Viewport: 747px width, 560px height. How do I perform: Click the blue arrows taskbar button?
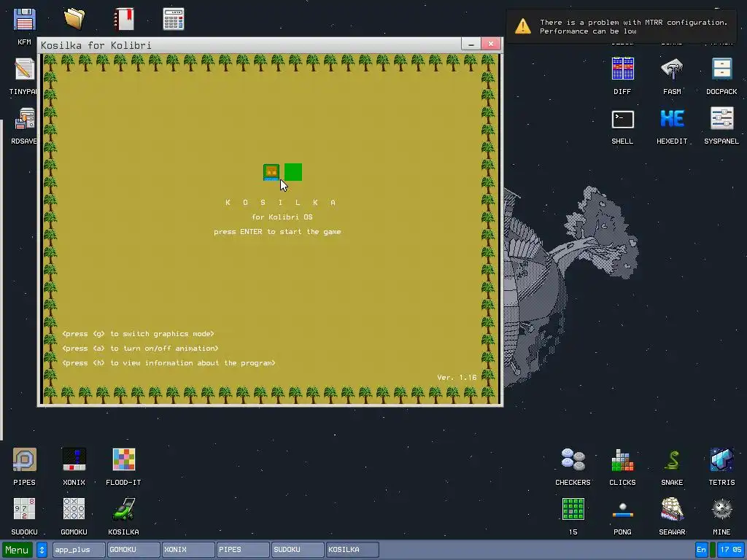coord(42,550)
